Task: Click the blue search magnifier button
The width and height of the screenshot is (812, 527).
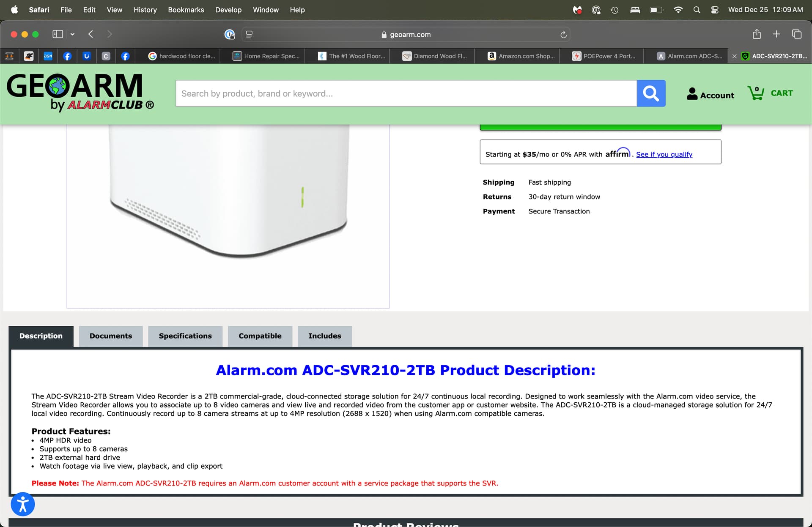Action: point(651,93)
